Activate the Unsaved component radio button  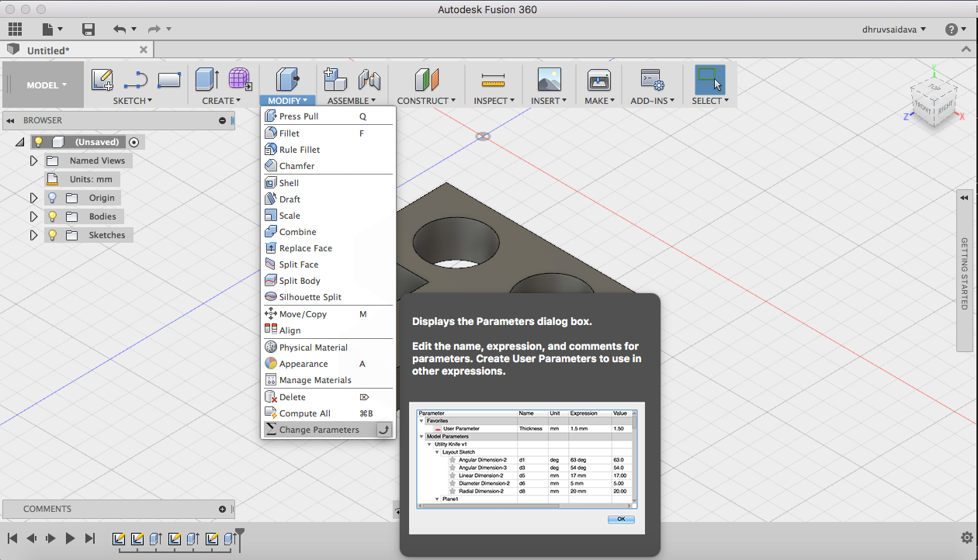pyautogui.click(x=134, y=142)
